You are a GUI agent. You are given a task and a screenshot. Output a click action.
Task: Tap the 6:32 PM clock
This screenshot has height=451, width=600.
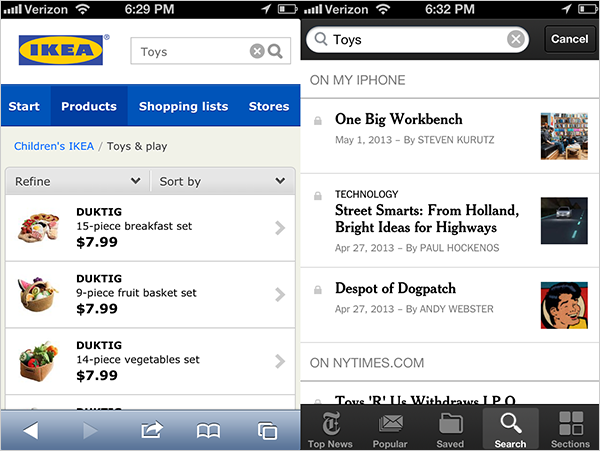pyautogui.click(x=450, y=9)
